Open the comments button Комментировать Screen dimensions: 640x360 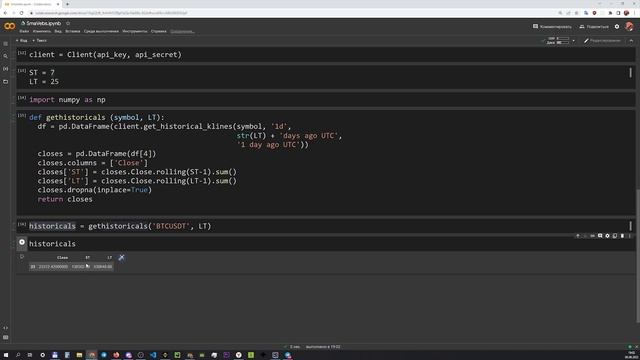tap(552, 27)
